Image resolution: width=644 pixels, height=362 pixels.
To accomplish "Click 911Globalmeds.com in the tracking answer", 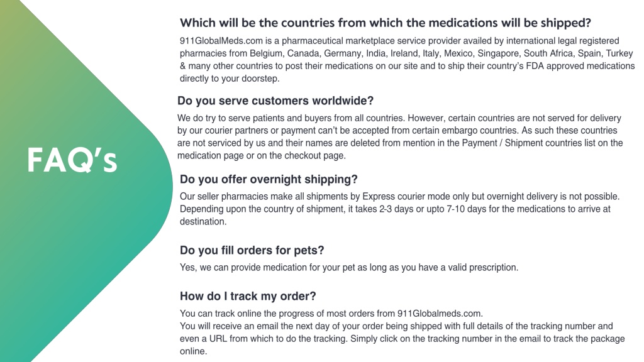I will [x=440, y=314].
